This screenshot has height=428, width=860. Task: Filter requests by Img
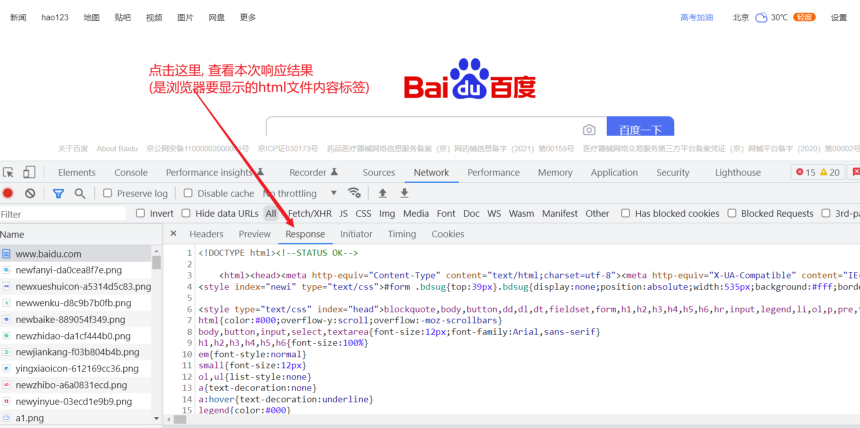(387, 213)
